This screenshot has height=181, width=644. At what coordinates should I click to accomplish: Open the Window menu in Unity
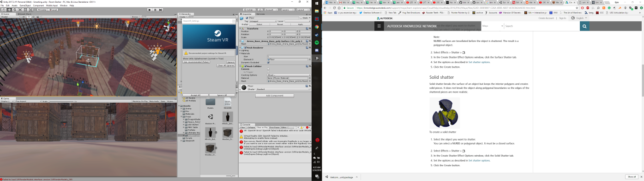click(x=64, y=6)
